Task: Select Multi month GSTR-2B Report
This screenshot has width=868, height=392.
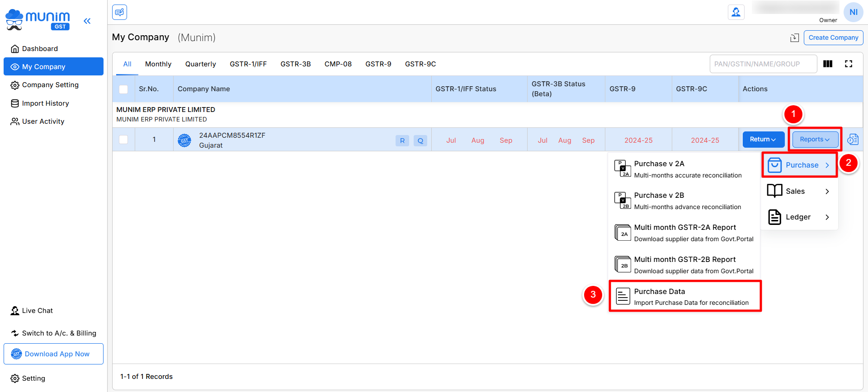Action: tap(684, 265)
